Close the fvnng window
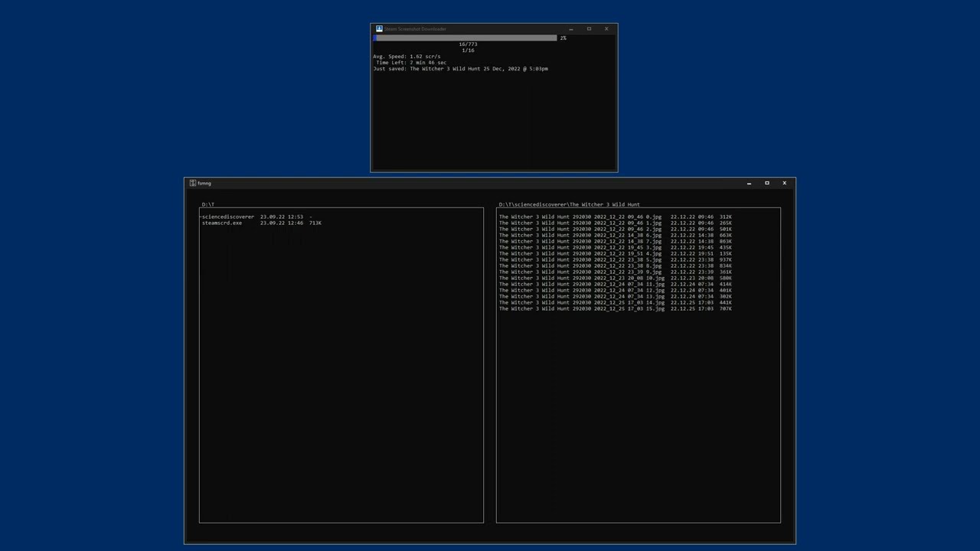The image size is (980, 551). pyautogui.click(x=784, y=183)
